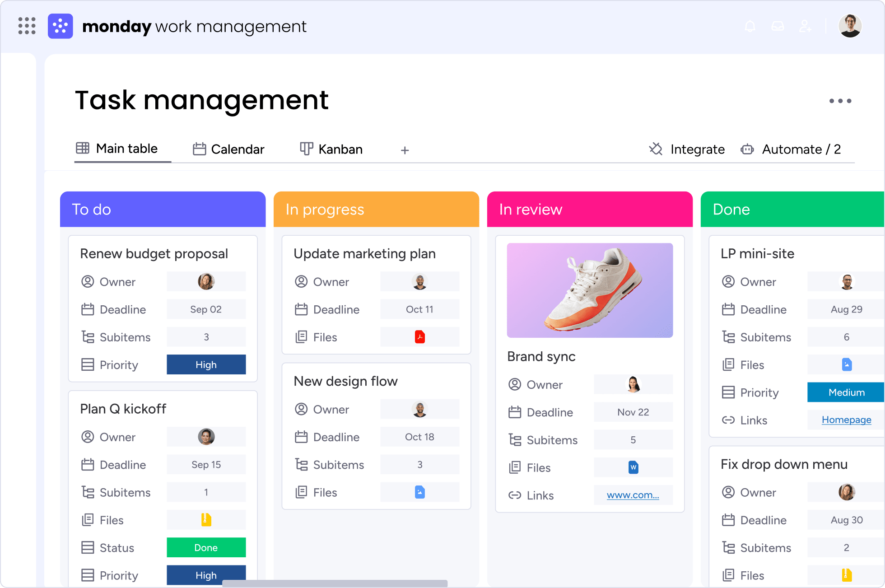Open the Homepage link in LP mini-site
The height and width of the screenshot is (588, 885).
pyautogui.click(x=847, y=420)
